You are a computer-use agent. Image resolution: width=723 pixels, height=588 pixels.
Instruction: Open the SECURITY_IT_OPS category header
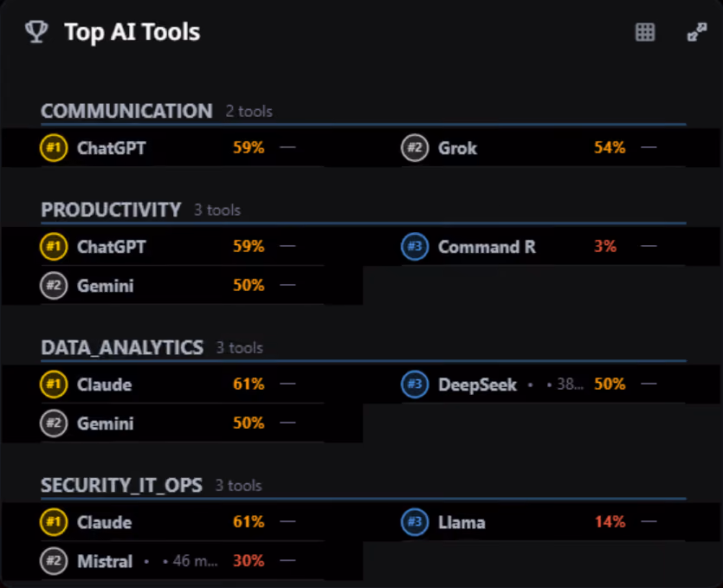tap(122, 486)
